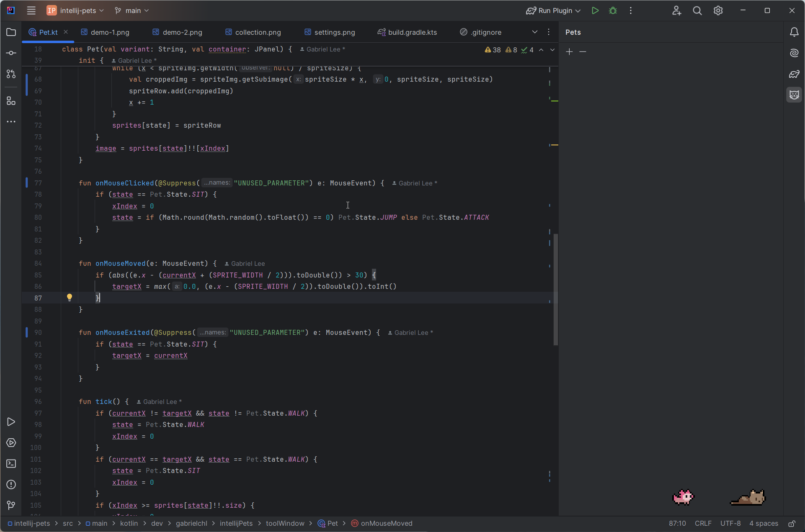The height and width of the screenshot is (532, 805).
Task: Switch to the build.gradle.kts tab
Action: coord(408,32)
